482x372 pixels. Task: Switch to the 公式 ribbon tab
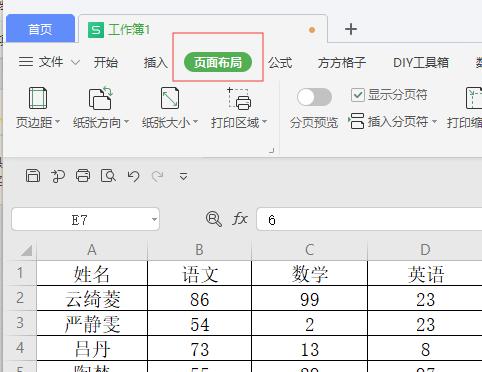[x=280, y=62]
